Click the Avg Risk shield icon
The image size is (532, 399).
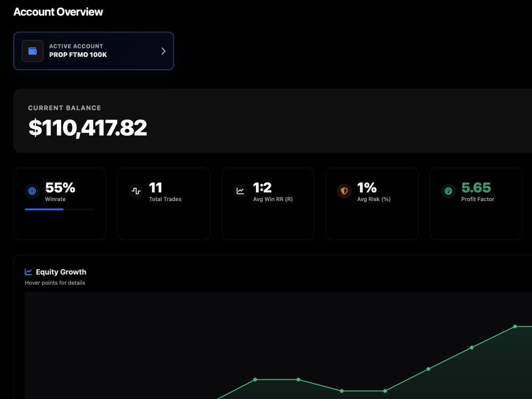pyautogui.click(x=344, y=191)
